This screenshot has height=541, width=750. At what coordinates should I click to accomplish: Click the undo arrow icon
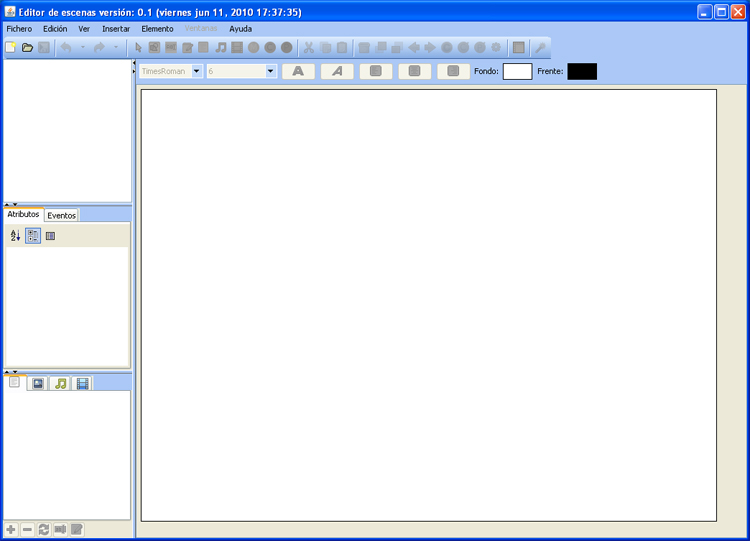66,47
